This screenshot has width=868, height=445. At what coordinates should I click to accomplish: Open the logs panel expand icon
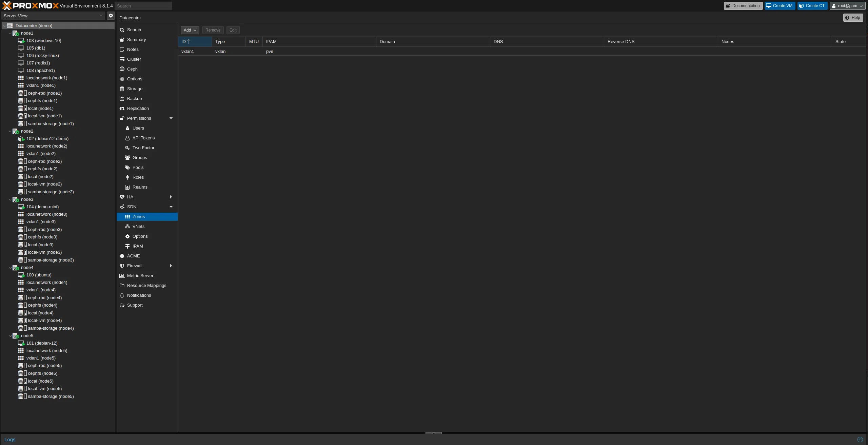860,440
